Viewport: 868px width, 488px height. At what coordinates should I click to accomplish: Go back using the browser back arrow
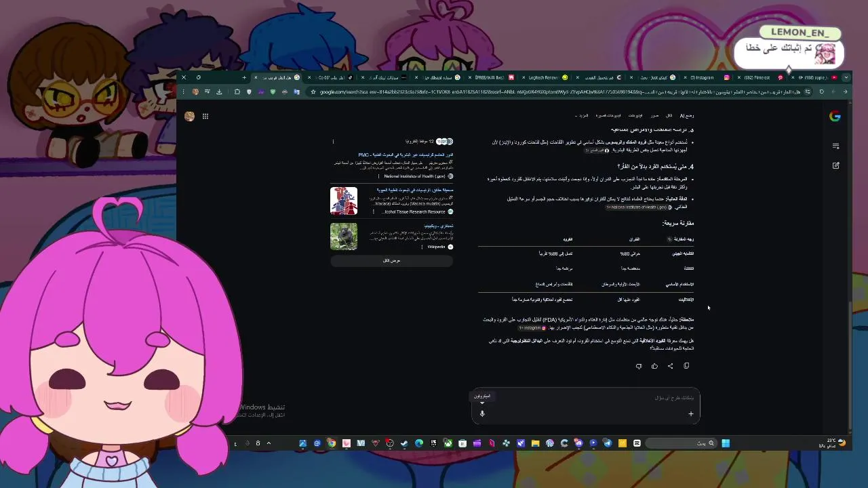(845, 91)
